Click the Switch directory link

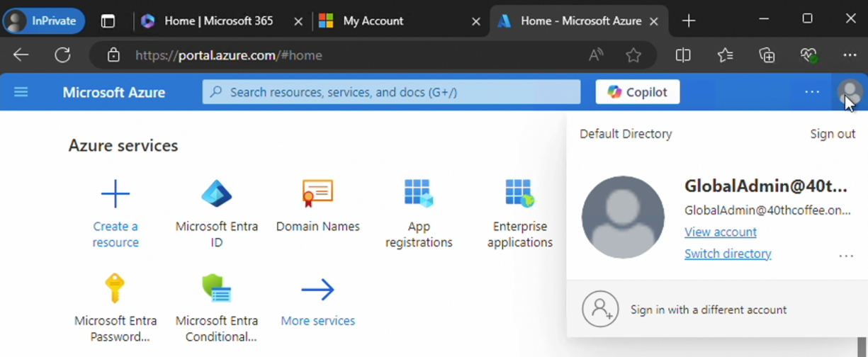click(728, 254)
